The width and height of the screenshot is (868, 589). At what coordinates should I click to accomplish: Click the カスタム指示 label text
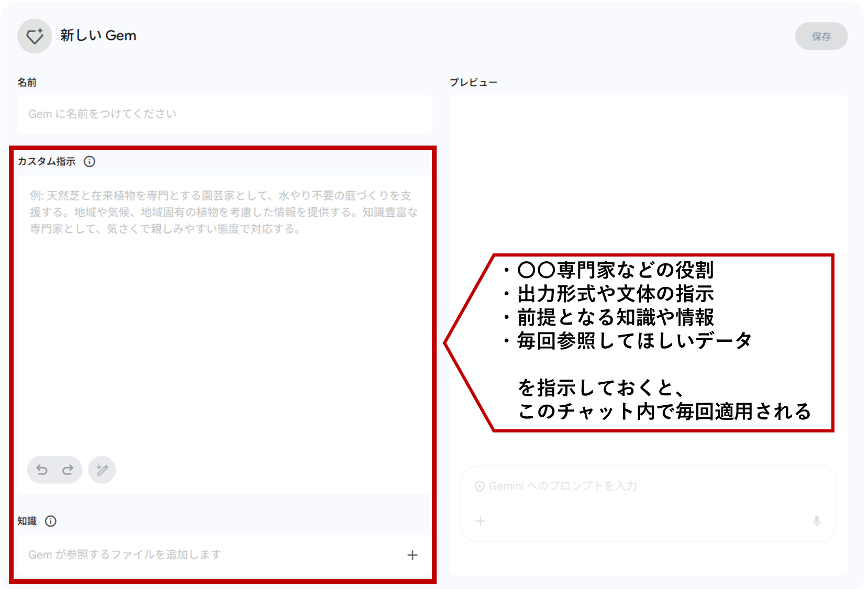[47, 161]
